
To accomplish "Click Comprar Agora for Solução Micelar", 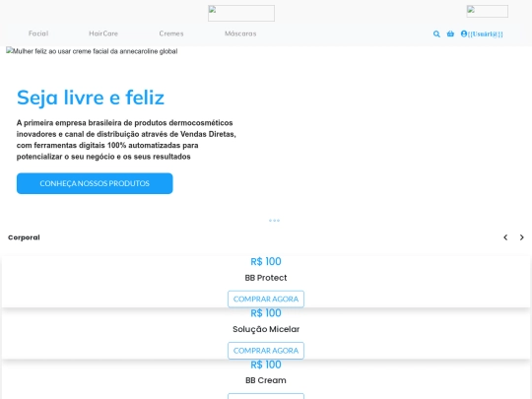I will [x=266, y=351].
